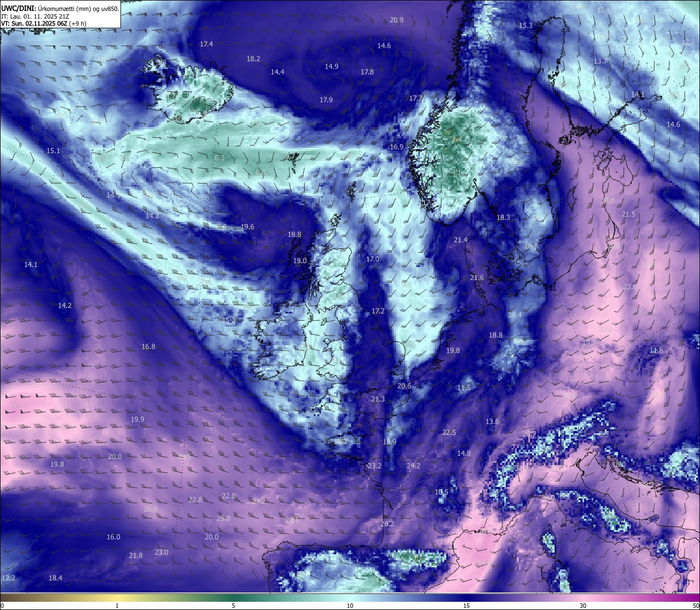Click the 23.0 value in the lower-left Atlantic
The width and height of the screenshot is (700, 610).
tap(161, 553)
